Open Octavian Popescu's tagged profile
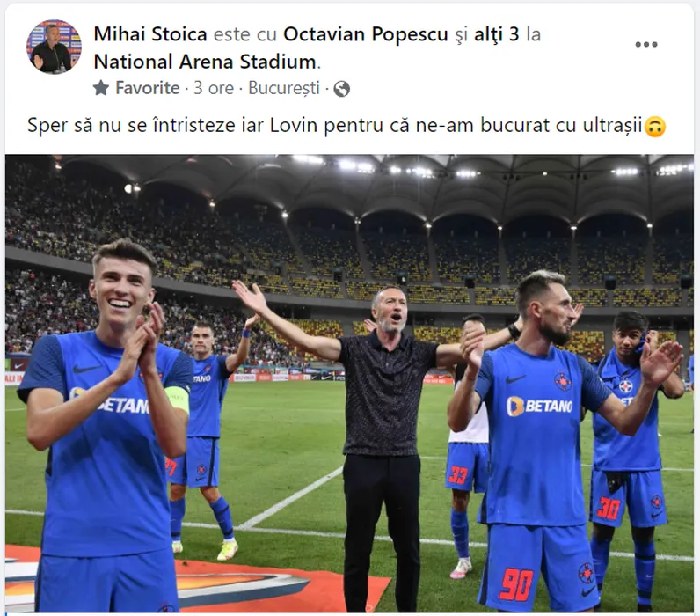 tap(366, 34)
